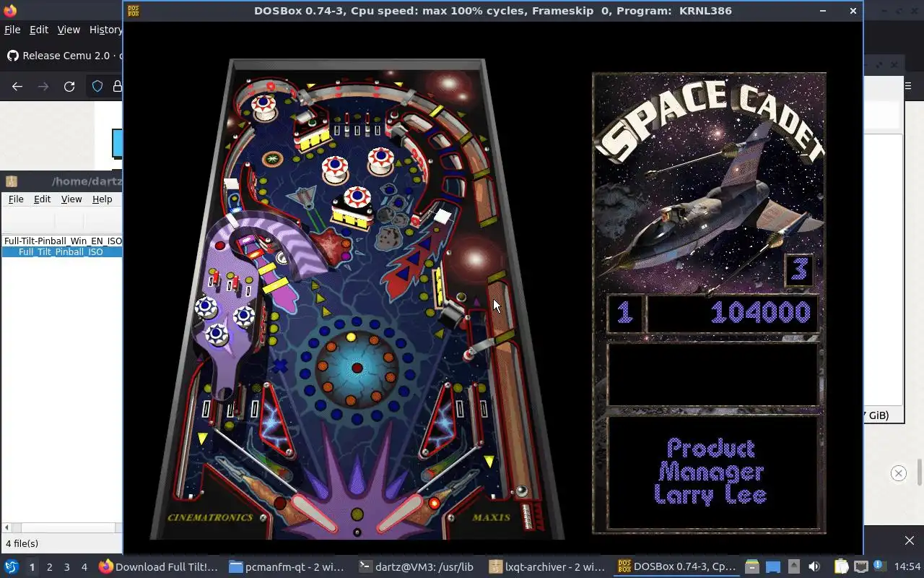Open the File menu in lxqt-archiver

pyautogui.click(x=15, y=199)
